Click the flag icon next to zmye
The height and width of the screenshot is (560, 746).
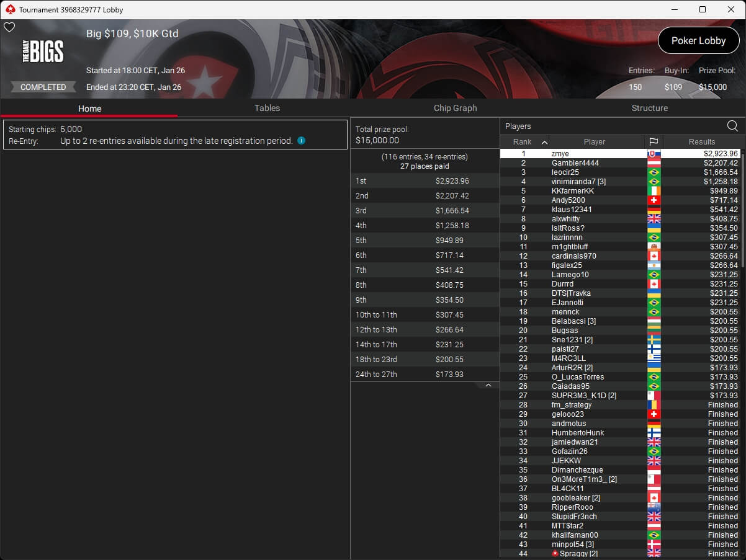(x=653, y=154)
